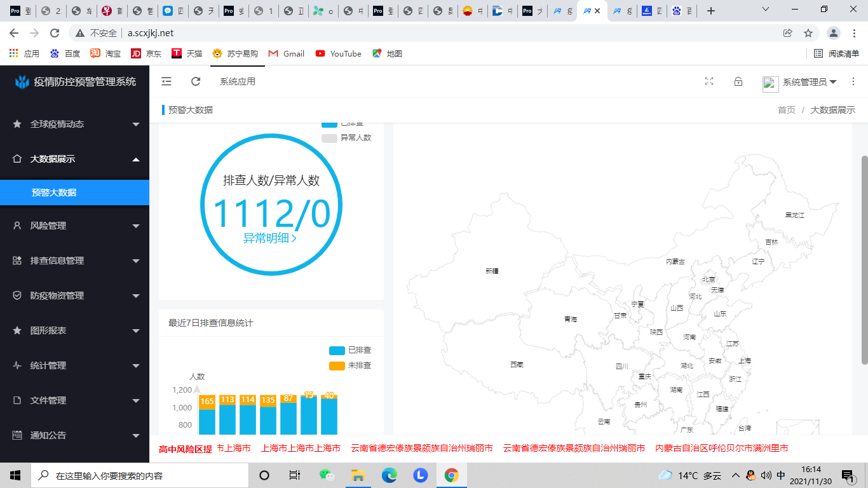This screenshot has height=488, width=868.
Task: Expand the 防疫物资管理 menu
Action: click(x=136, y=296)
